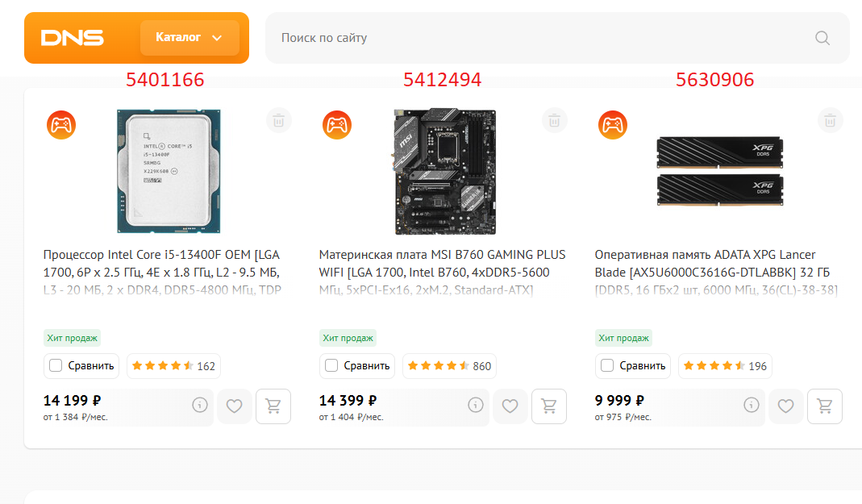
Task: Open info icon beside 9 999 ₽ price
Action: click(751, 405)
